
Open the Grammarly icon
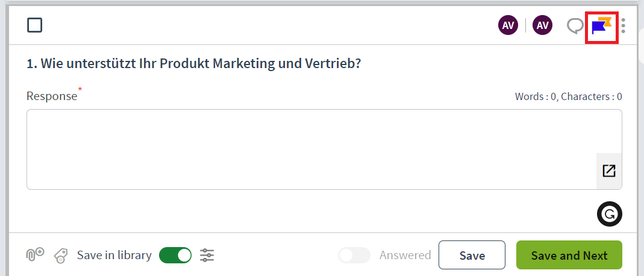[609, 213]
